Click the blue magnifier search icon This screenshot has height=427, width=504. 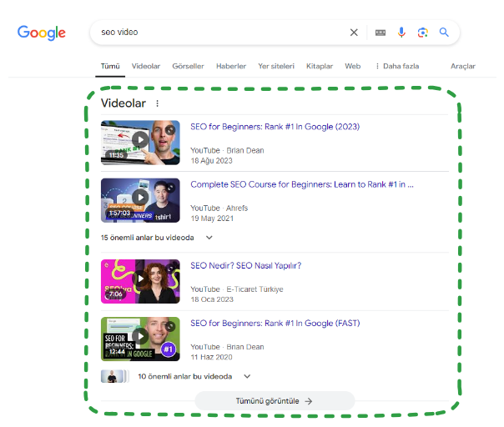(445, 33)
